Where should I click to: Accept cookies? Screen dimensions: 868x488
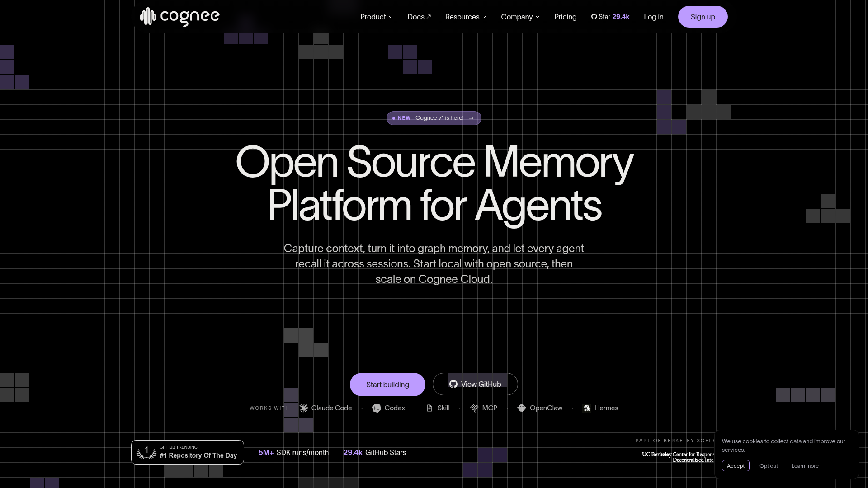pyautogui.click(x=736, y=466)
